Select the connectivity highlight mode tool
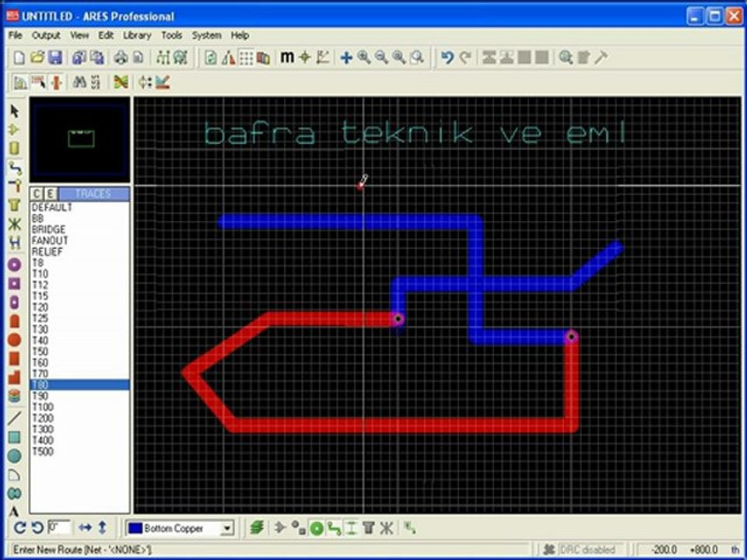 [x=14, y=243]
